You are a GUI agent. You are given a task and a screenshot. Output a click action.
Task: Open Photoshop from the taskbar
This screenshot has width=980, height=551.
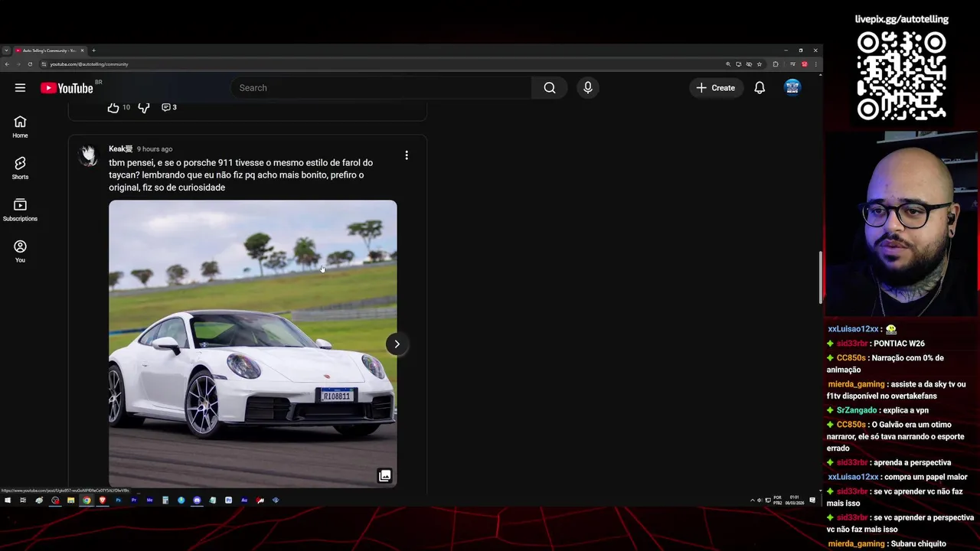[119, 500]
